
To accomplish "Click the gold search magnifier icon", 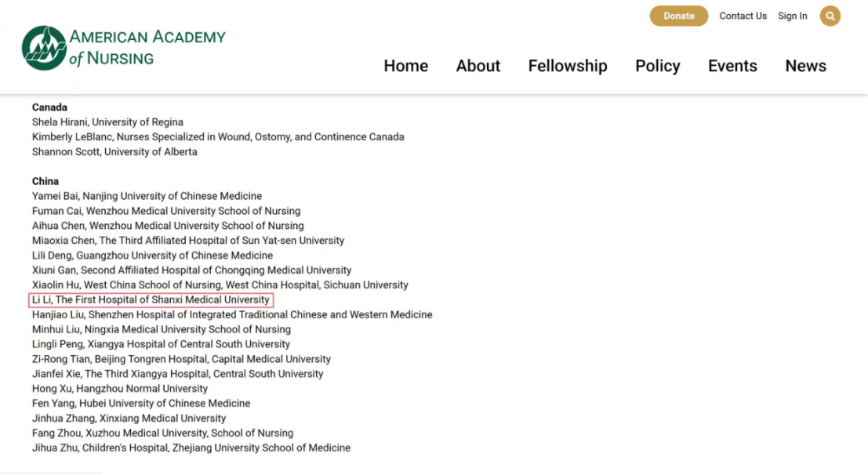I will pyautogui.click(x=830, y=16).
